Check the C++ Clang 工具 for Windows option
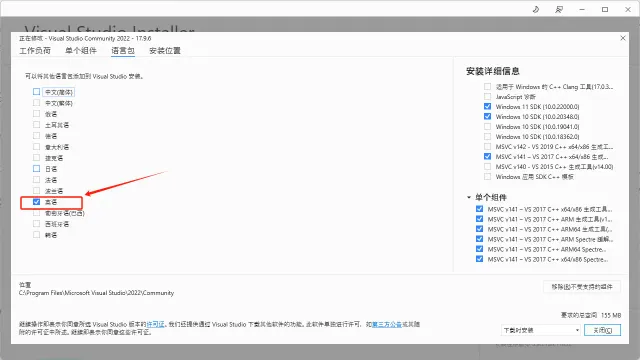 click(487, 87)
